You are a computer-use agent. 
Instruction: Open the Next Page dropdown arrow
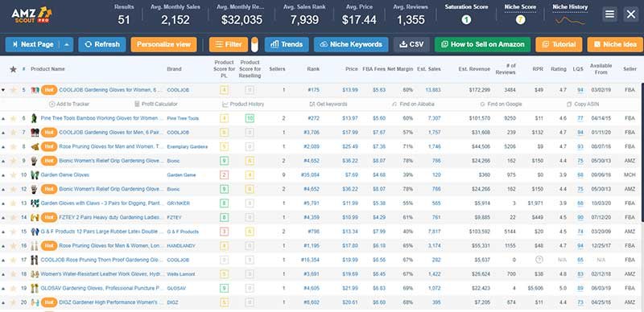point(68,44)
